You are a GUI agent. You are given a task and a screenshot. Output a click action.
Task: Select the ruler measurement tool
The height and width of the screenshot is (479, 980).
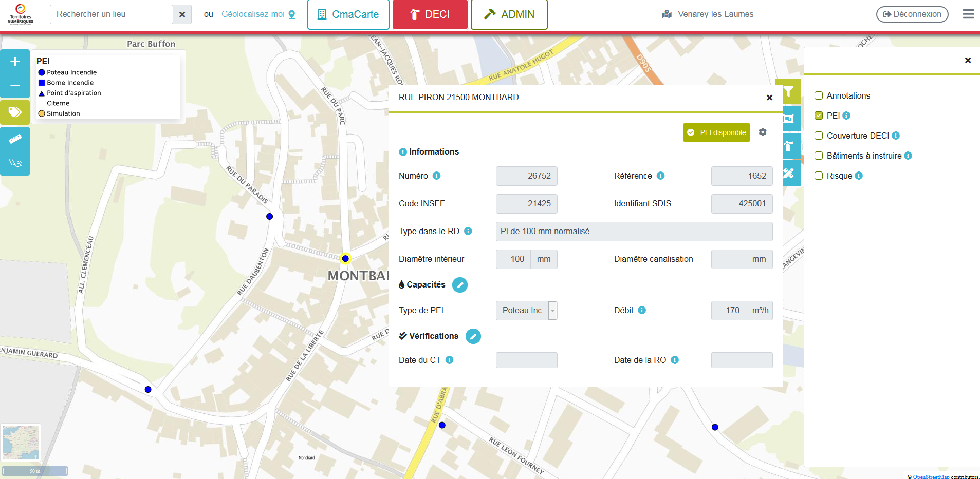pyautogui.click(x=15, y=139)
